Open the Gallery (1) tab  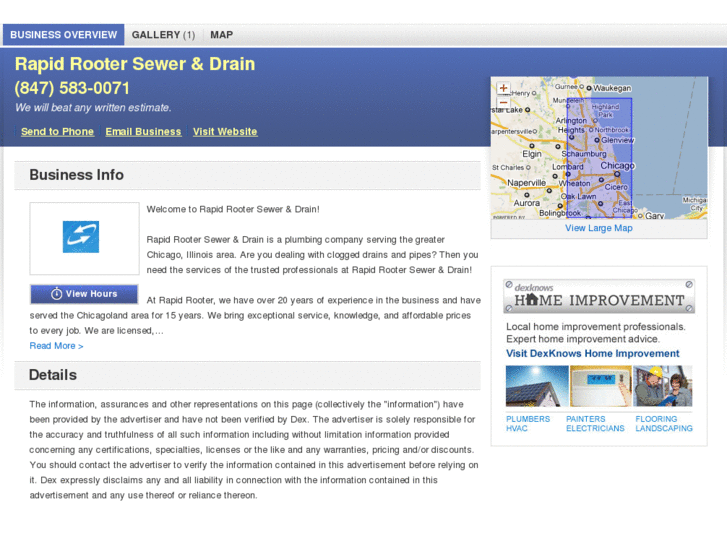coord(163,35)
